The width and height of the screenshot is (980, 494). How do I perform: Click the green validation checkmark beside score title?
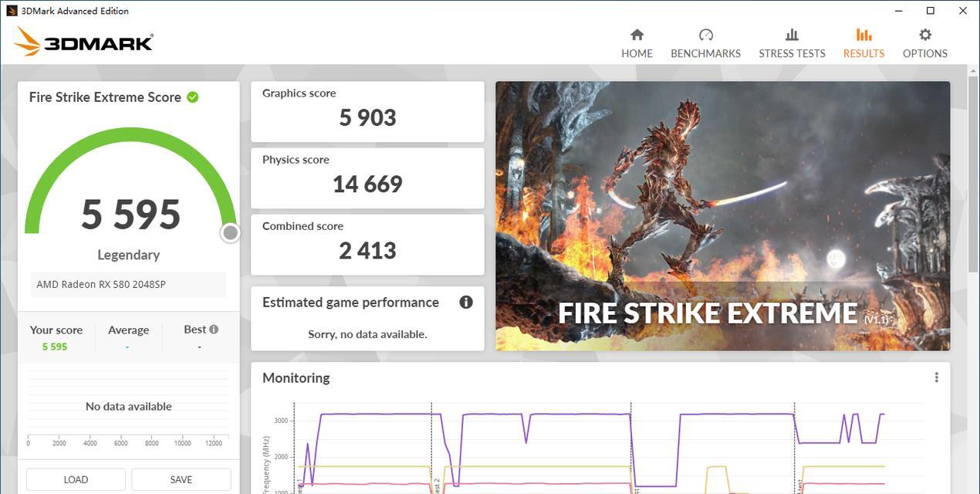pyautogui.click(x=193, y=97)
